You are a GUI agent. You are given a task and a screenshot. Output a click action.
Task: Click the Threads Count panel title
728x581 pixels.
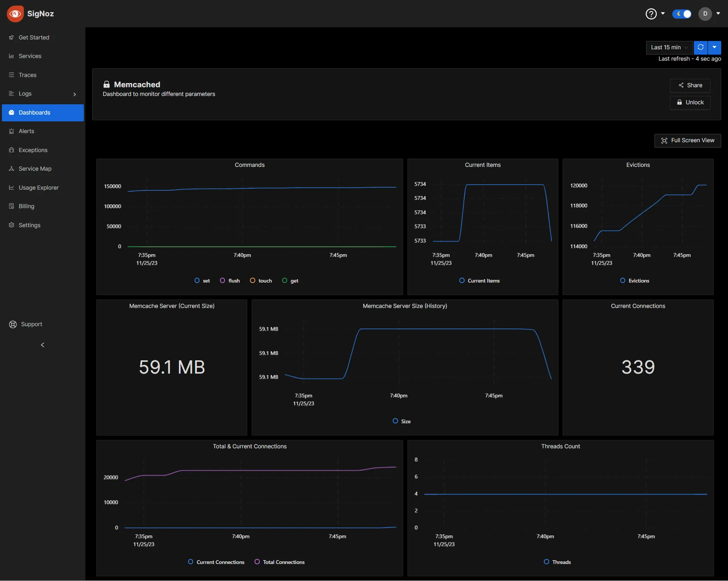(x=560, y=446)
